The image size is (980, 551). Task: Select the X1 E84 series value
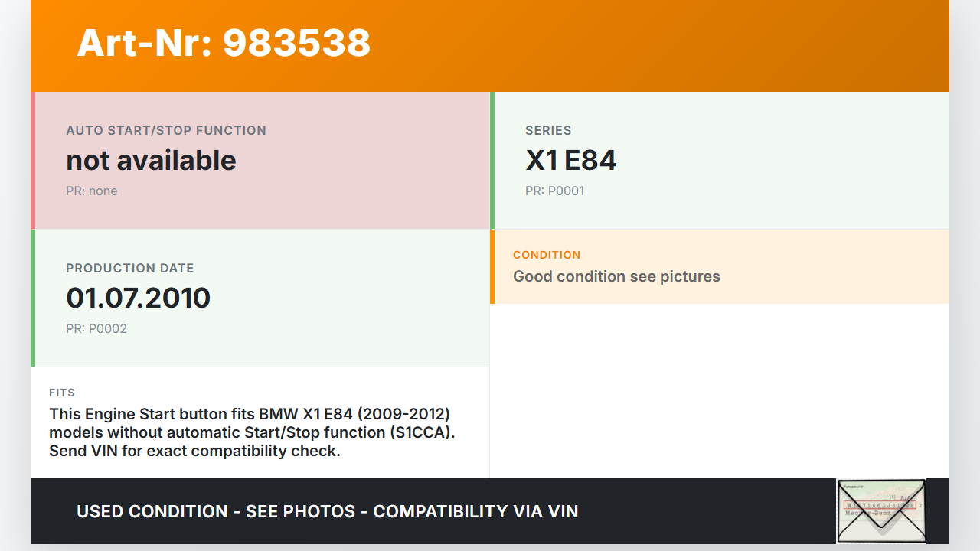click(570, 160)
